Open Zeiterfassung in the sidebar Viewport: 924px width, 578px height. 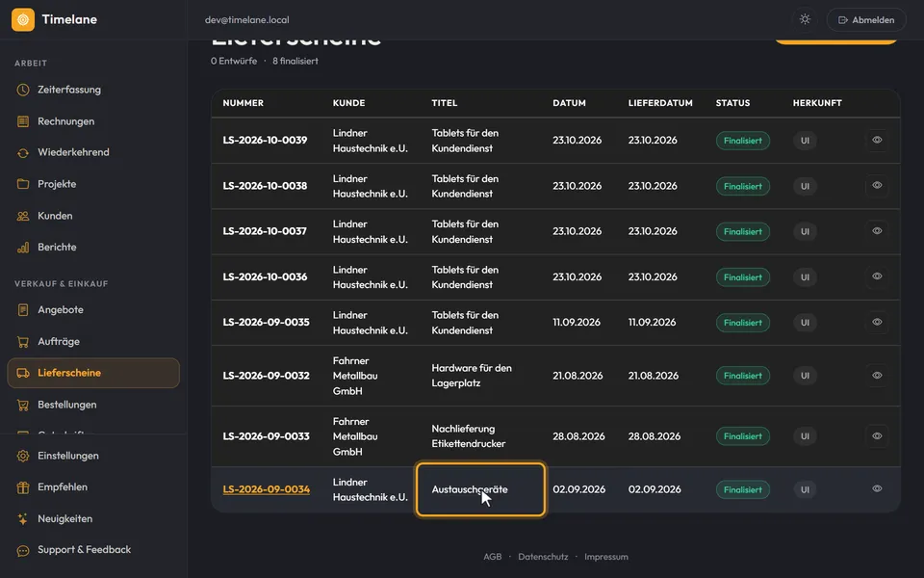[x=93, y=90]
